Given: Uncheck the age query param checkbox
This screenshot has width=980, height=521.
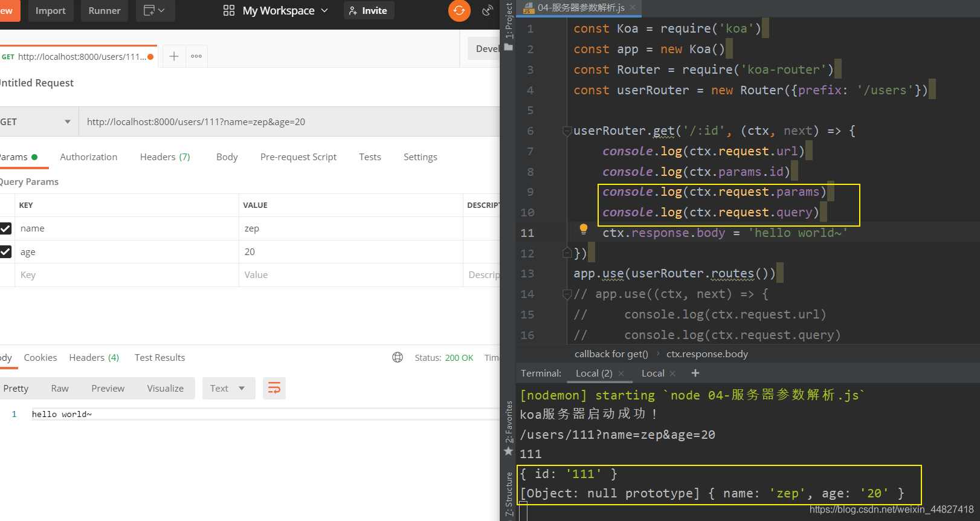Looking at the screenshot, I should pos(6,251).
